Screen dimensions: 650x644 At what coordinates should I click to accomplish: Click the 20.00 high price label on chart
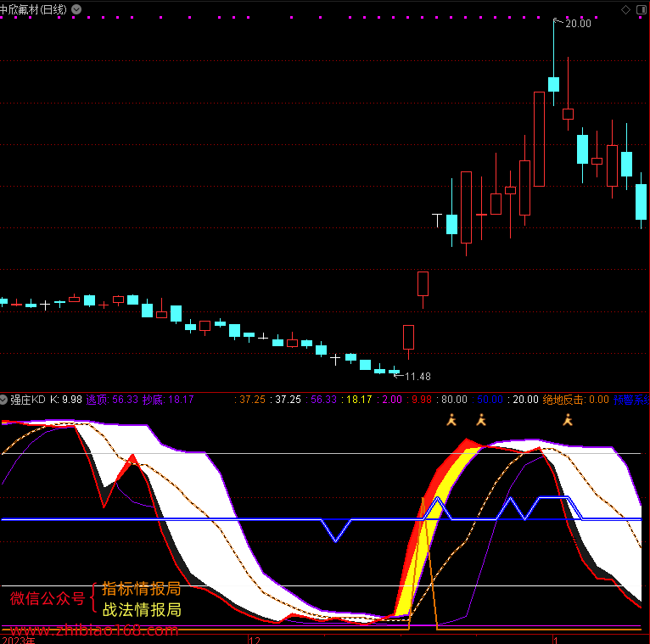[x=578, y=24]
